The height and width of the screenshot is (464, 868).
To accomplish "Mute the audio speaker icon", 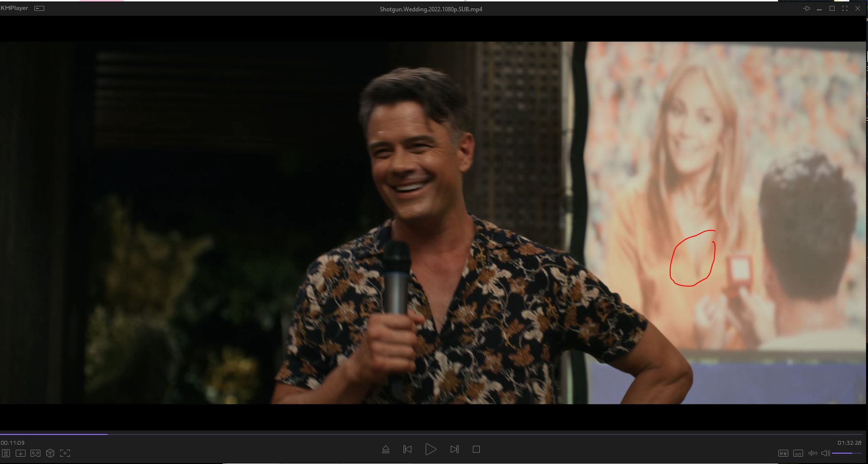I will [x=825, y=453].
